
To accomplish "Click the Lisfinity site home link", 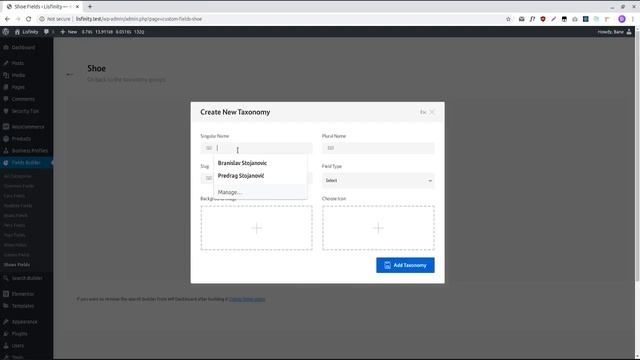I will pyautogui.click(x=27, y=32).
